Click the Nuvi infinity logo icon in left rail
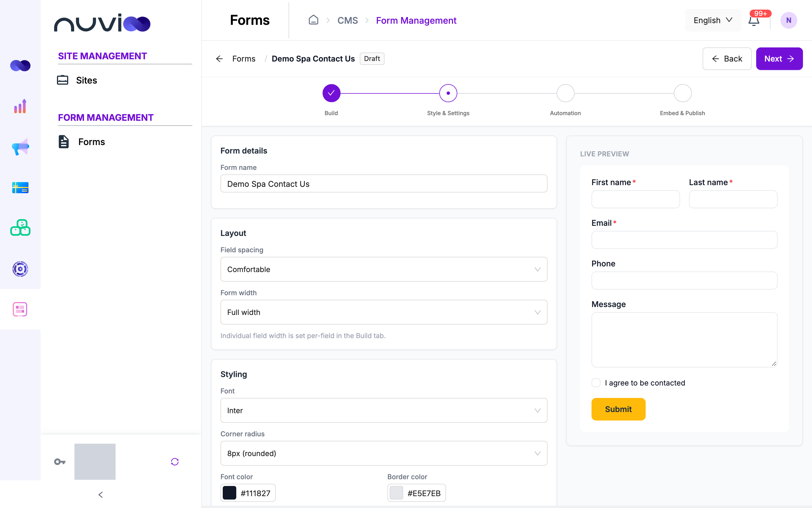This screenshot has width=812, height=508. point(20,65)
